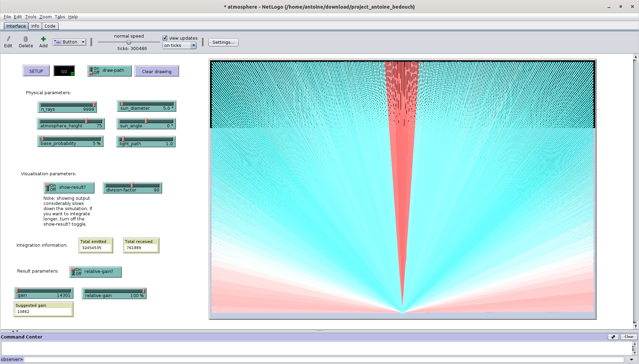The height and width of the screenshot is (364, 639).
Task: Open the command history dropdown arrow
Action: click(x=631, y=360)
